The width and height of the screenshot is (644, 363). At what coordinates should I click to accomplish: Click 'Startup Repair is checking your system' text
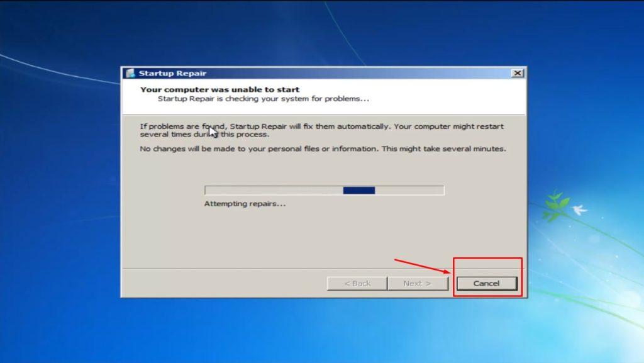[x=264, y=99]
